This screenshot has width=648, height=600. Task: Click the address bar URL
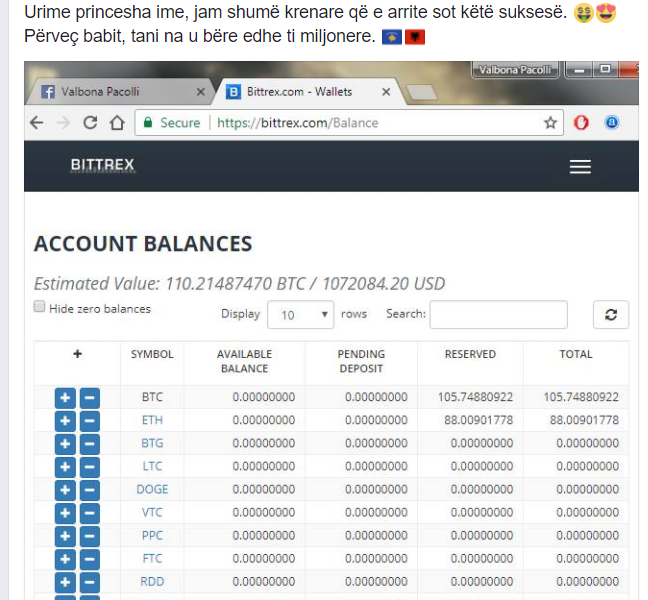point(298,123)
